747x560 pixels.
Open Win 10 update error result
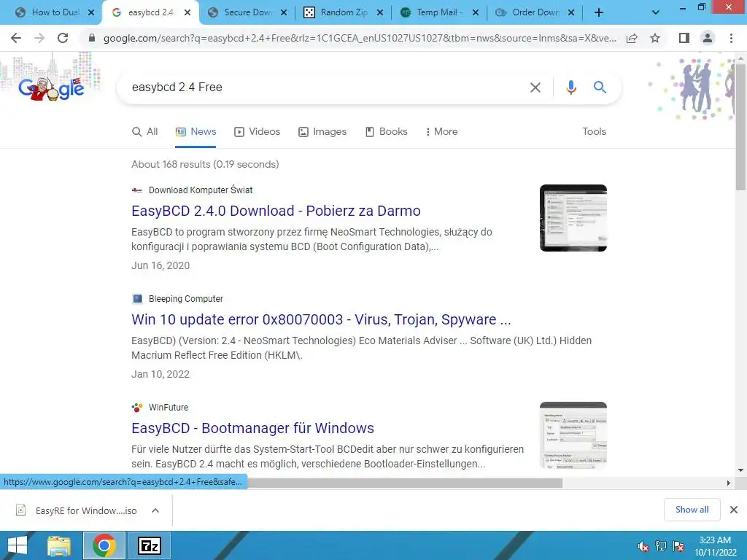tap(321, 319)
